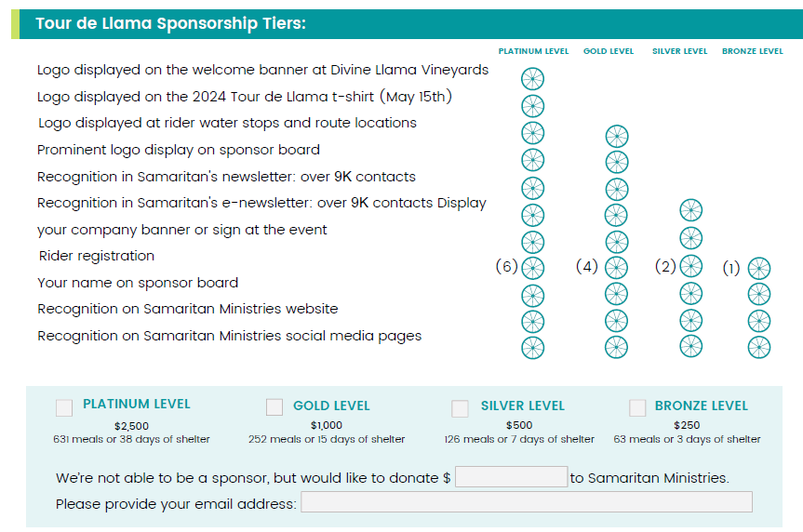
Task: Click the donation amount input field
Action: [511, 477]
